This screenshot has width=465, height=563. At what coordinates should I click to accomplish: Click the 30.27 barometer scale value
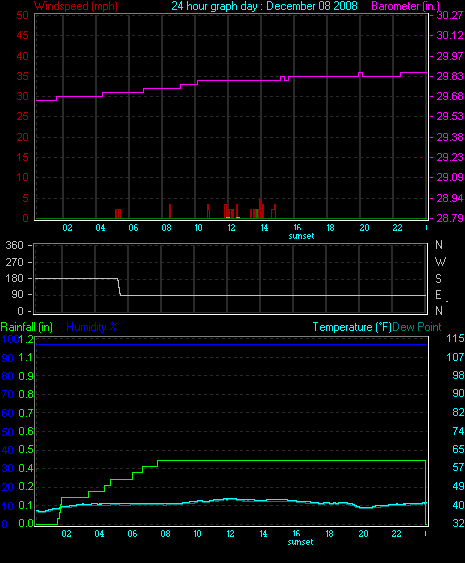click(x=449, y=15)
